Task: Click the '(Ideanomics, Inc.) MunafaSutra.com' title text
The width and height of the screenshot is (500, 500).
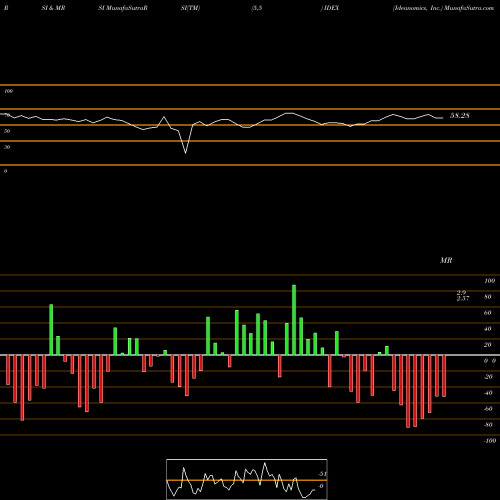Action: (x=443, y=8)
